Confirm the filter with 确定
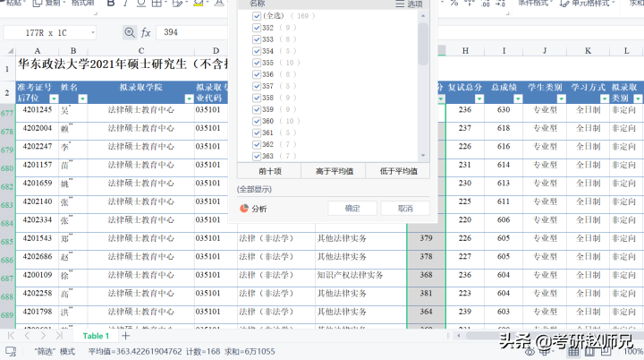This screenshot has height=360, width=644. pos(352,208)
